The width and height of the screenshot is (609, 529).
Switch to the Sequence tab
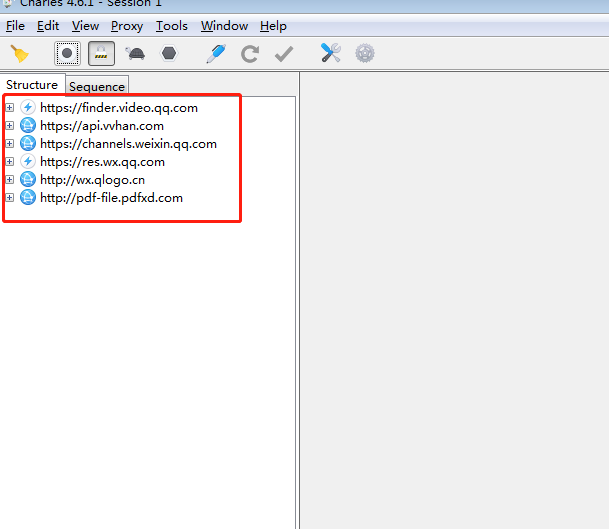click(x=97, y=86)
